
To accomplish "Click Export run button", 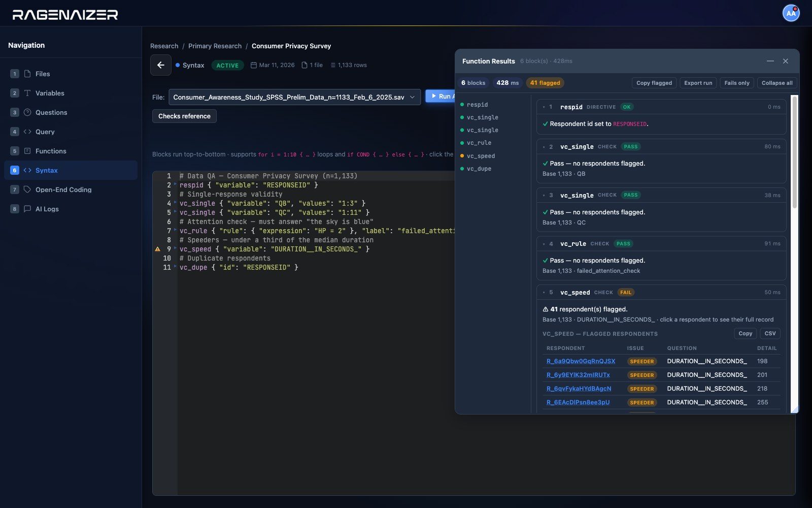I will click(698, 83).
